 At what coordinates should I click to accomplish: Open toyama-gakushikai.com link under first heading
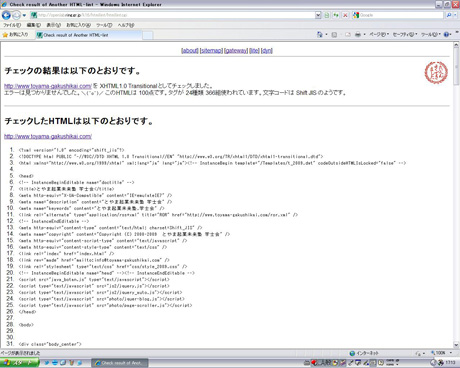[x=48, y=86]
